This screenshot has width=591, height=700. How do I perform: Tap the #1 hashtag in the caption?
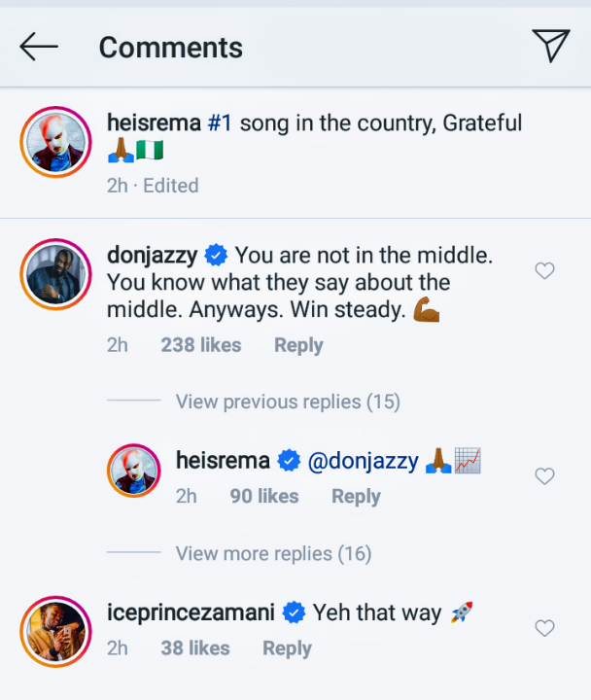220,123
